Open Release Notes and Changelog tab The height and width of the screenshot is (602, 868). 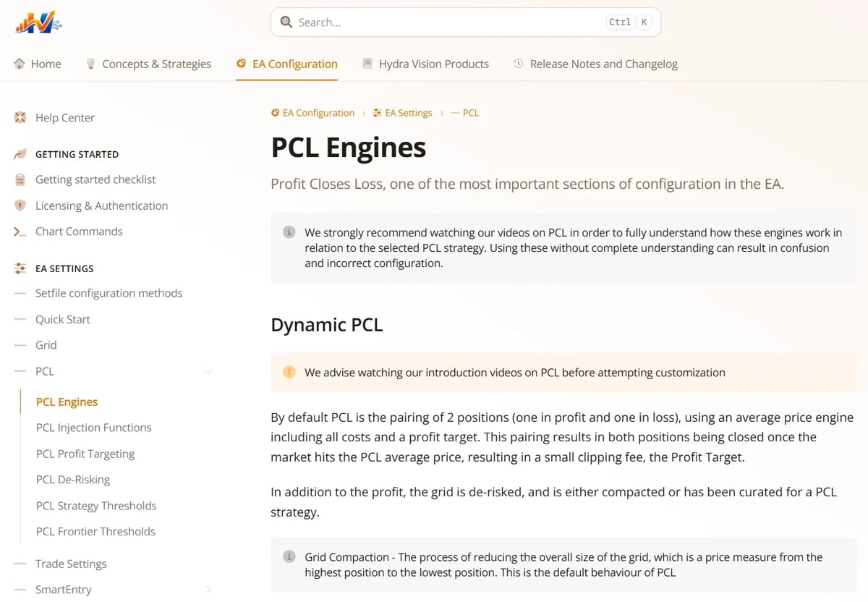[x=595, y=64]
